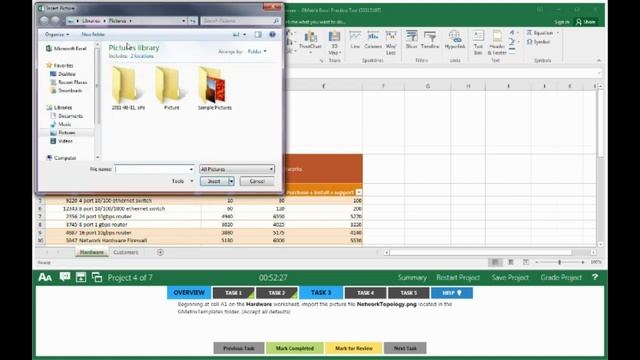Open the Arrange by Folder dropdown
Viewport: 640px width, 360px height.
257,51
